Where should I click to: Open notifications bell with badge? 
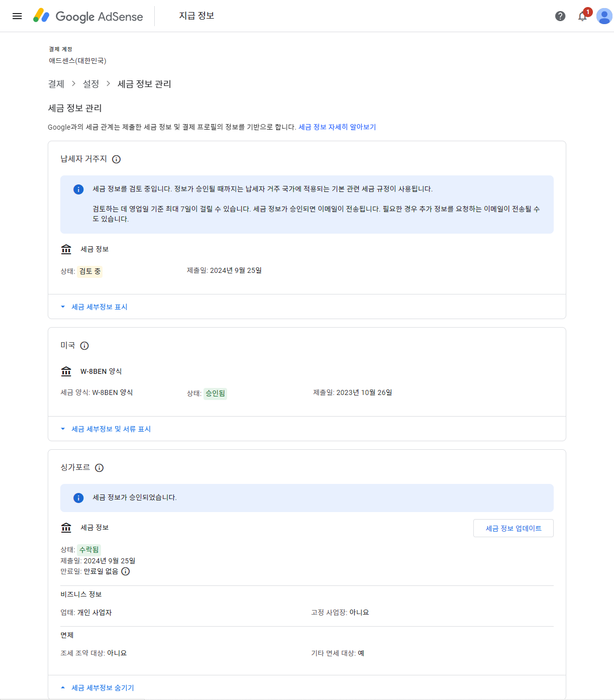pyautogui.click(x=582, y=16)
